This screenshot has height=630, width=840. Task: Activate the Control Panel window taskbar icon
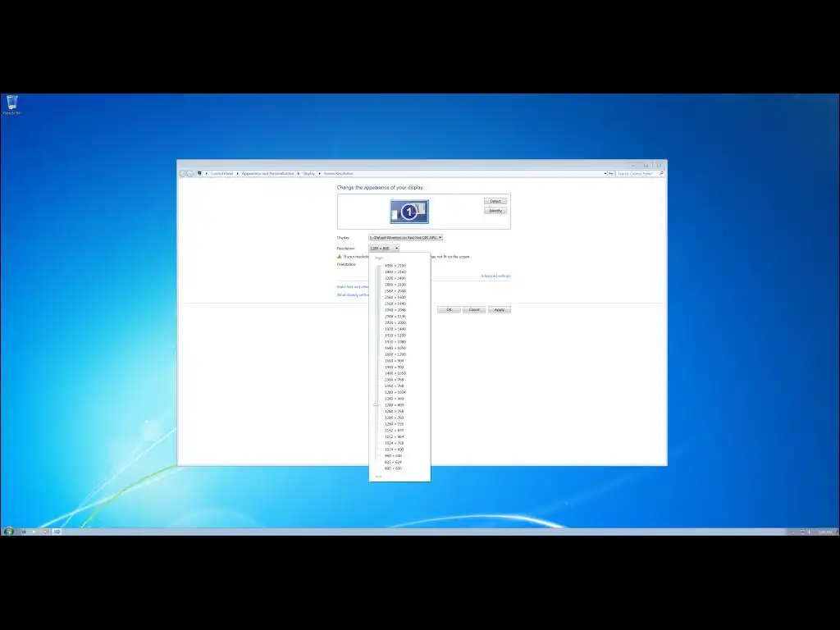pos(57,532)
